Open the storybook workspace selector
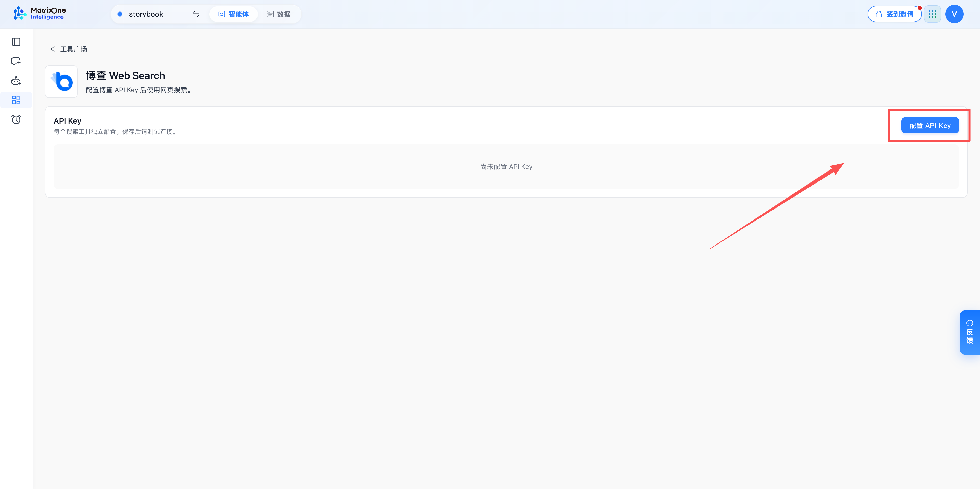 coord(159,14)
